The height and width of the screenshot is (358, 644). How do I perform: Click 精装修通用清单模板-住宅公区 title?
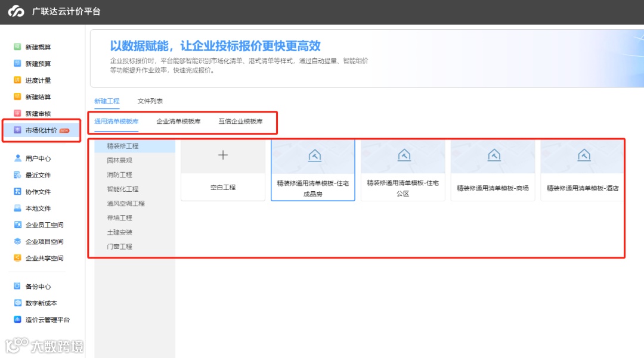pyautogui.click(x=402, y=188)
